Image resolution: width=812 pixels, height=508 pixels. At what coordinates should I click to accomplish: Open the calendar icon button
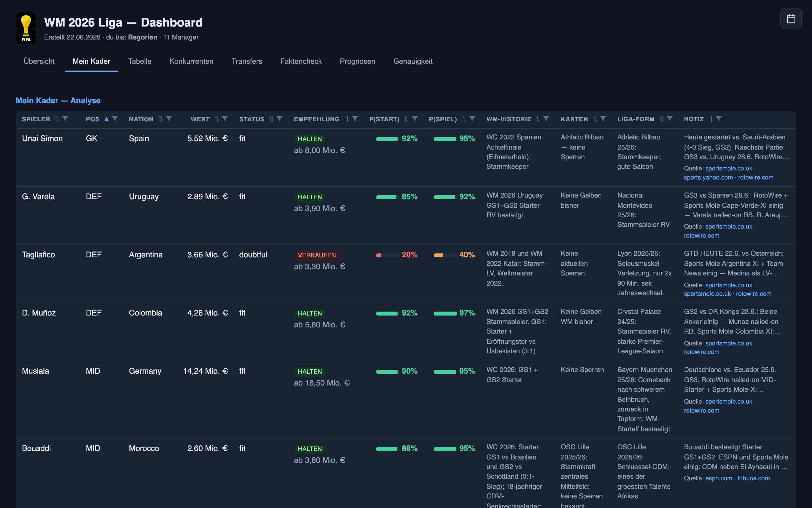tap(791, 19)
